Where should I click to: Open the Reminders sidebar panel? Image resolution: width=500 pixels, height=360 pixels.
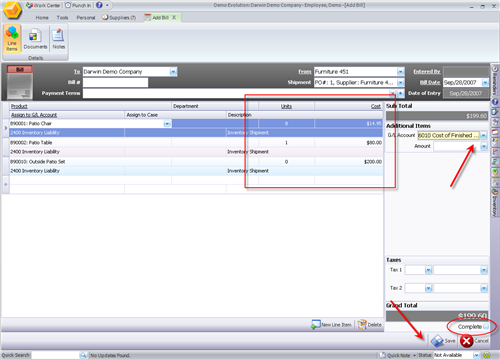point(495,80)
